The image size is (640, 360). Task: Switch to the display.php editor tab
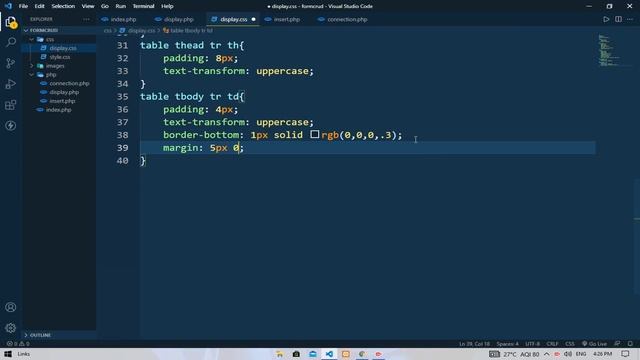[x=179, y=19]
